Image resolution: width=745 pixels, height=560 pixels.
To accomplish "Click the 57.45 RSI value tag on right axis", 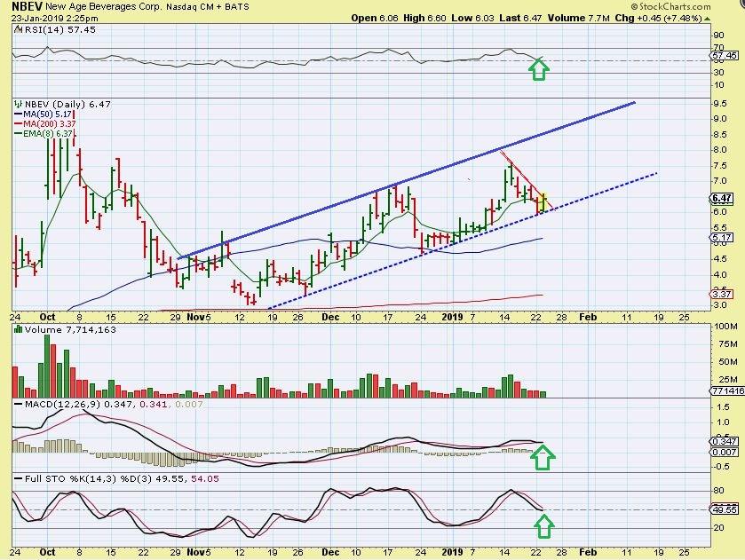I will [x=725, y=56].
